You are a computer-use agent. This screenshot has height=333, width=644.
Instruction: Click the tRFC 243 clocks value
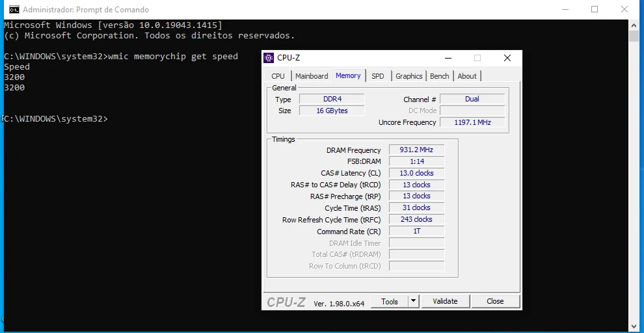click(x=416, y=219)
